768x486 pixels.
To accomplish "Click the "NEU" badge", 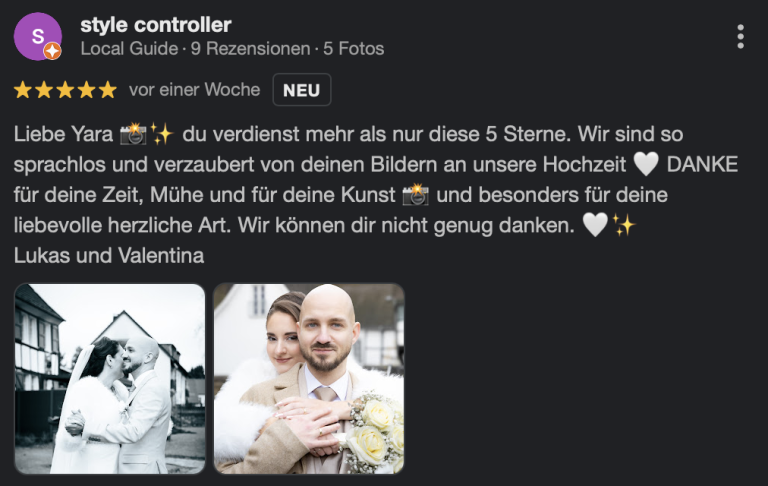I will pos(302,90).
